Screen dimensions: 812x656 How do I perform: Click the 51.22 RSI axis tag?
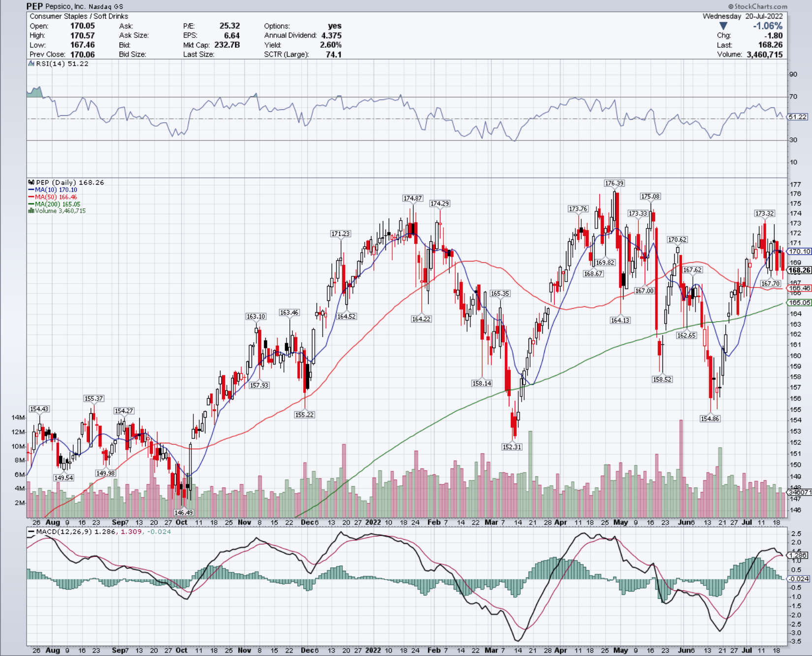click(798, 117)
